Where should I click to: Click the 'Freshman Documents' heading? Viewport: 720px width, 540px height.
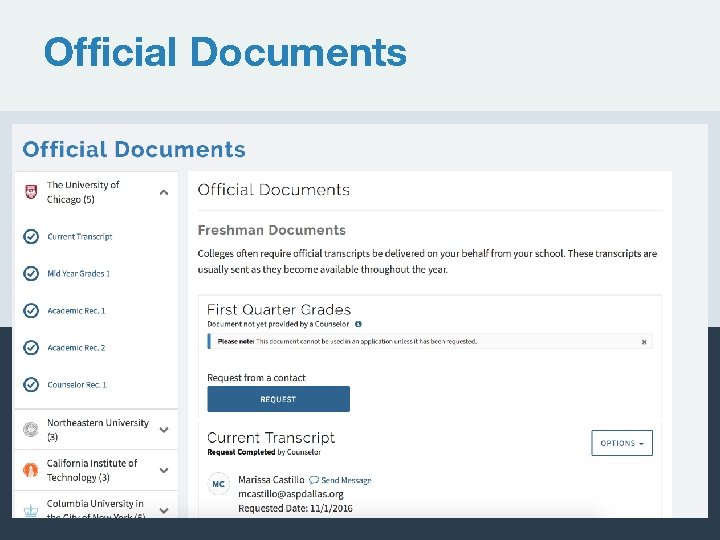[271, 230]
